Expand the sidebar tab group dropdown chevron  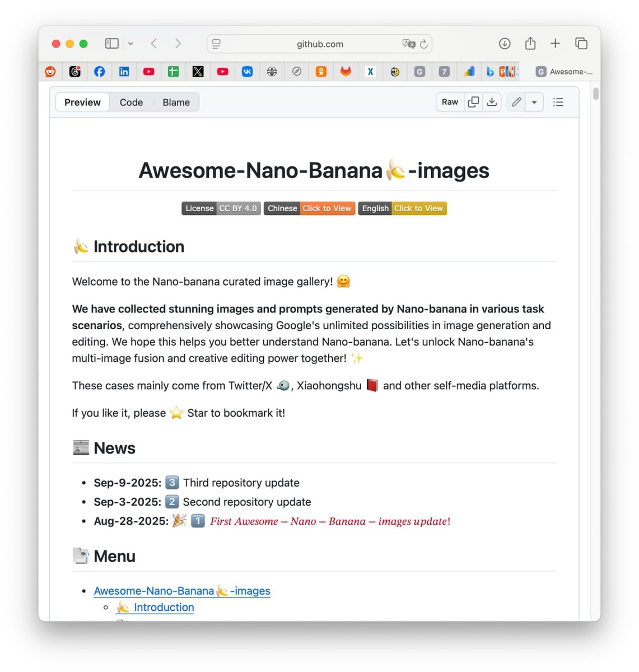click(x=130, y=44)
